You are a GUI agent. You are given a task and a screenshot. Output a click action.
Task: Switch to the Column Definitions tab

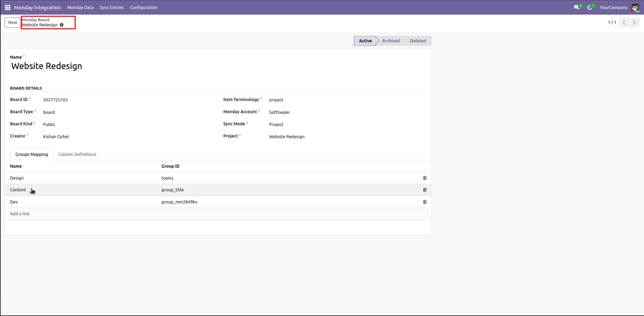coord(77,154)
